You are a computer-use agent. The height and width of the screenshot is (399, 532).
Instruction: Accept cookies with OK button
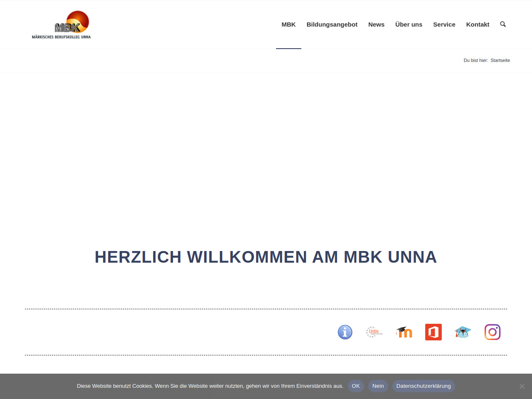[356, 386]
